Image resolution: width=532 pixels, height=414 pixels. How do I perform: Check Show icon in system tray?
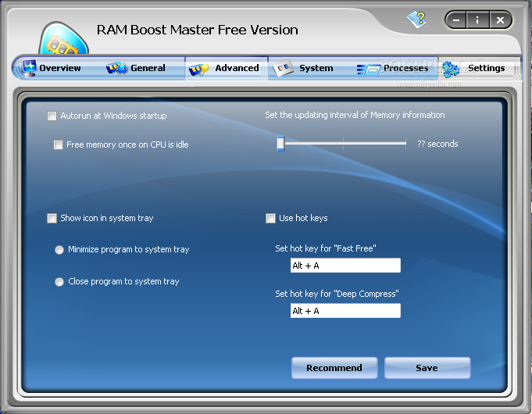[52, 218]
